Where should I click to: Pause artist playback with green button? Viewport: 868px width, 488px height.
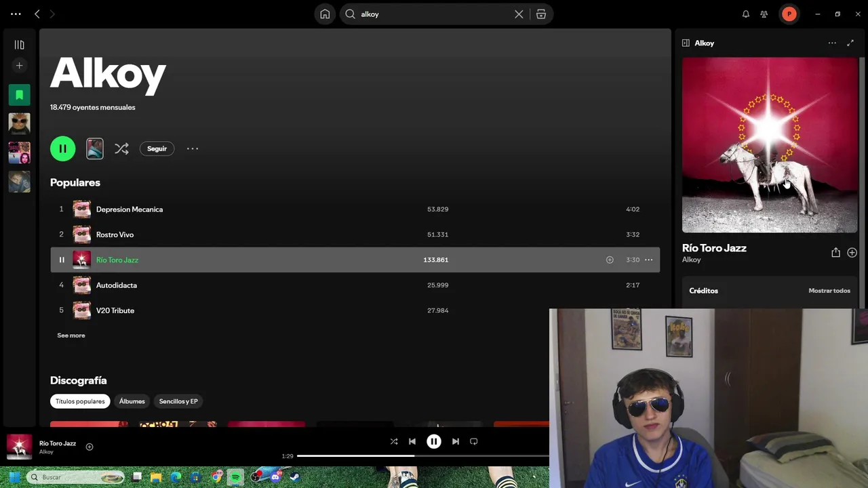tap(62, 148)
